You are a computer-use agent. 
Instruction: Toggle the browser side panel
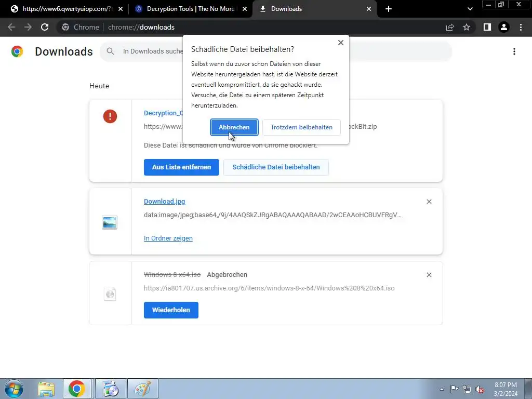coord(487,27)
